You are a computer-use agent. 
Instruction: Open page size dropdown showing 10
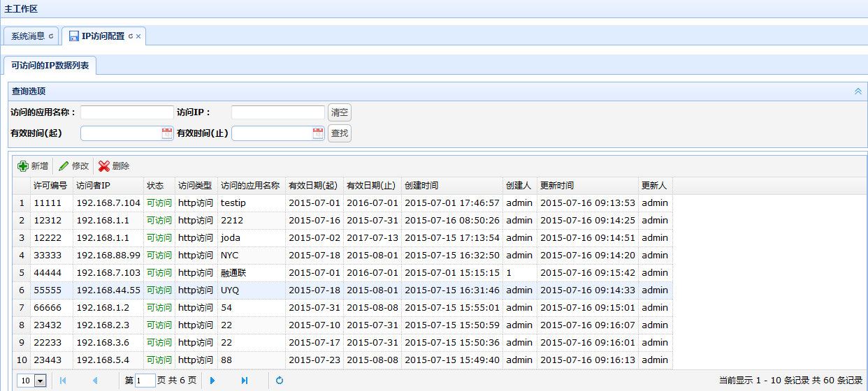click(x=40, y=381)
